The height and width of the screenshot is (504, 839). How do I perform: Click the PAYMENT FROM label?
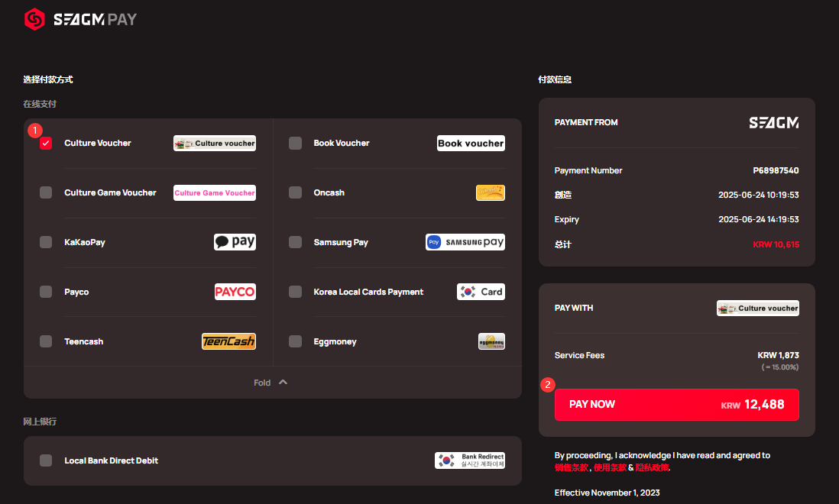(586, 122)
